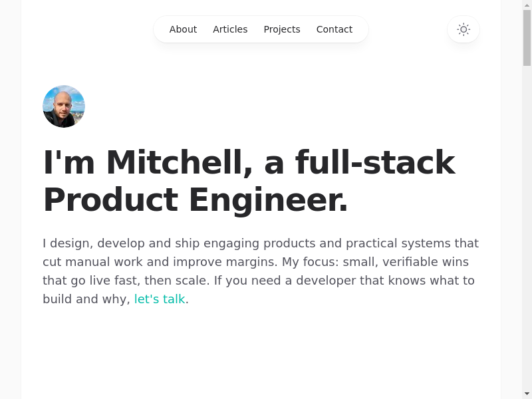Click the Contact nav link
The width and height of the screenshot is (532, 399).
click(334, 29)
